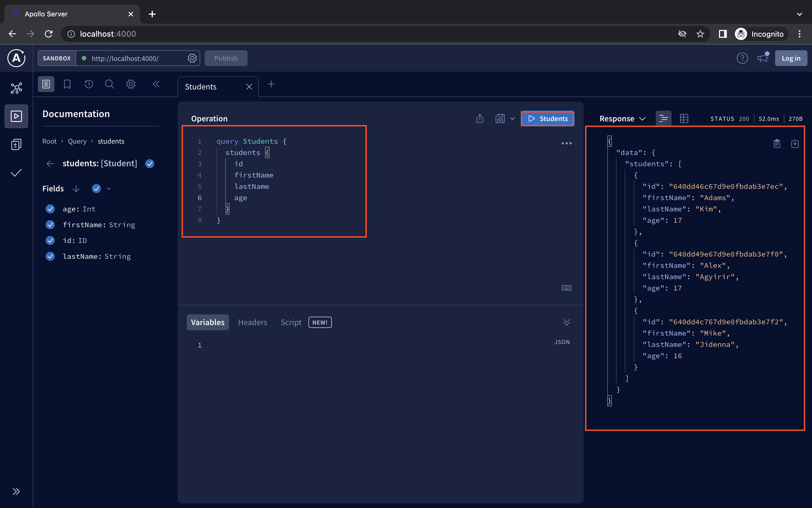Open connection settings gear next to endpoint URL

click(192, 58)
